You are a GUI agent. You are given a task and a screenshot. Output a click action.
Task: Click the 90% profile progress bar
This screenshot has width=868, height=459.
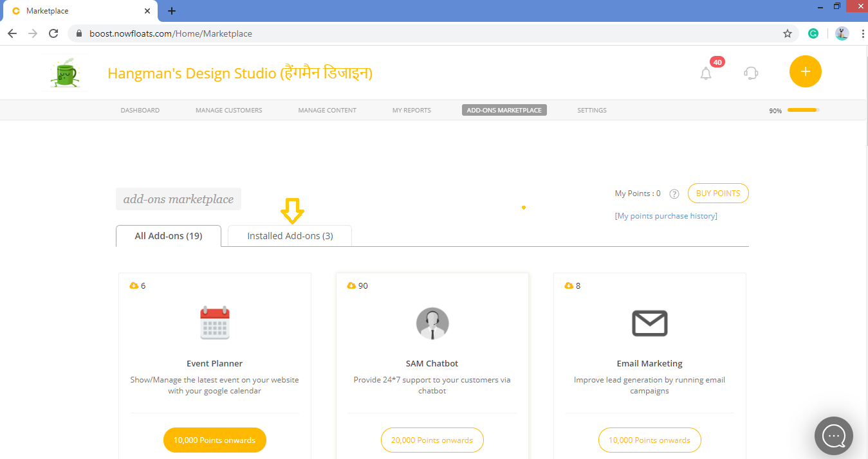click(803, 110)
